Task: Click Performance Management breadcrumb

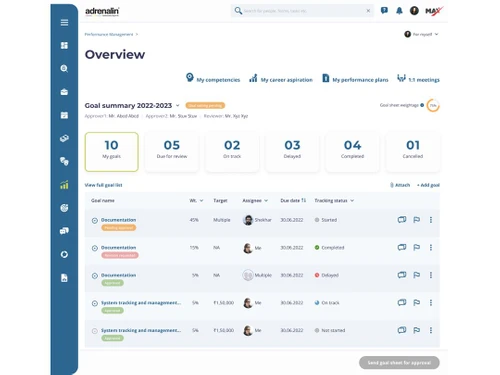Action: (x=109, y=34)
